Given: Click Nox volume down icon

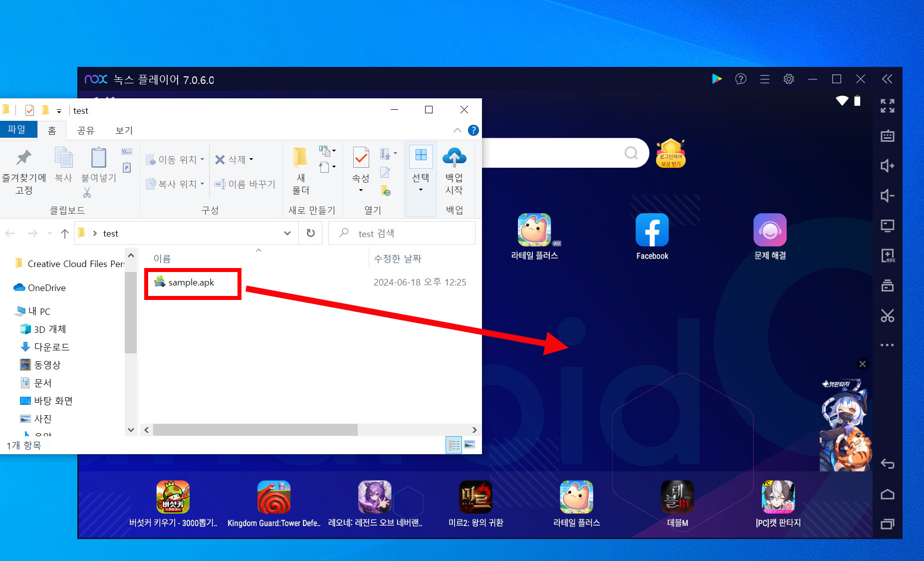Looking at the screenshot, I should pos(887,196).
